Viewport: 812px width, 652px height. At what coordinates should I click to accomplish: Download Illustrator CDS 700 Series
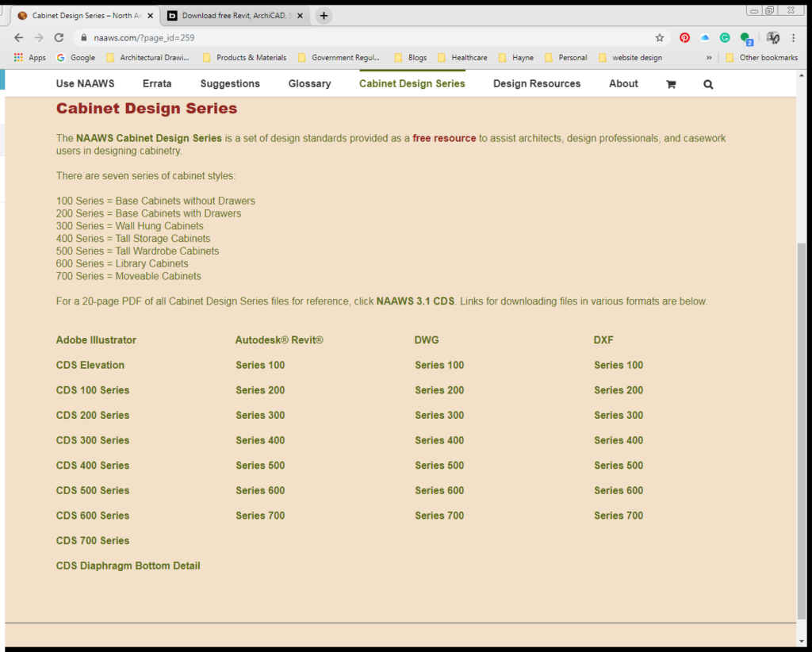click(93, 541)
